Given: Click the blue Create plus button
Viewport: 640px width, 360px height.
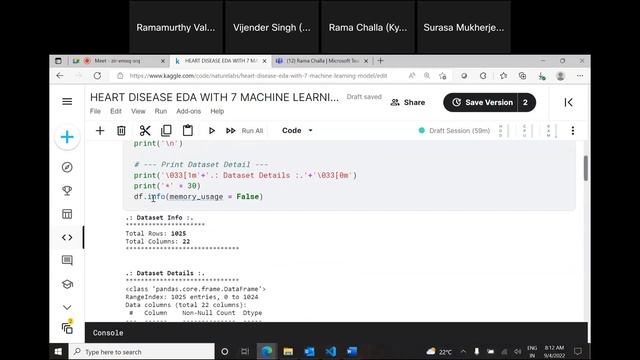Looking at the screenshot, I should 67,137.
